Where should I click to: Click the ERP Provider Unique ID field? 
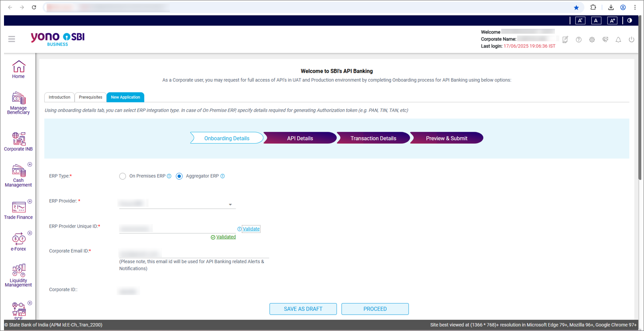click(177, 229)
